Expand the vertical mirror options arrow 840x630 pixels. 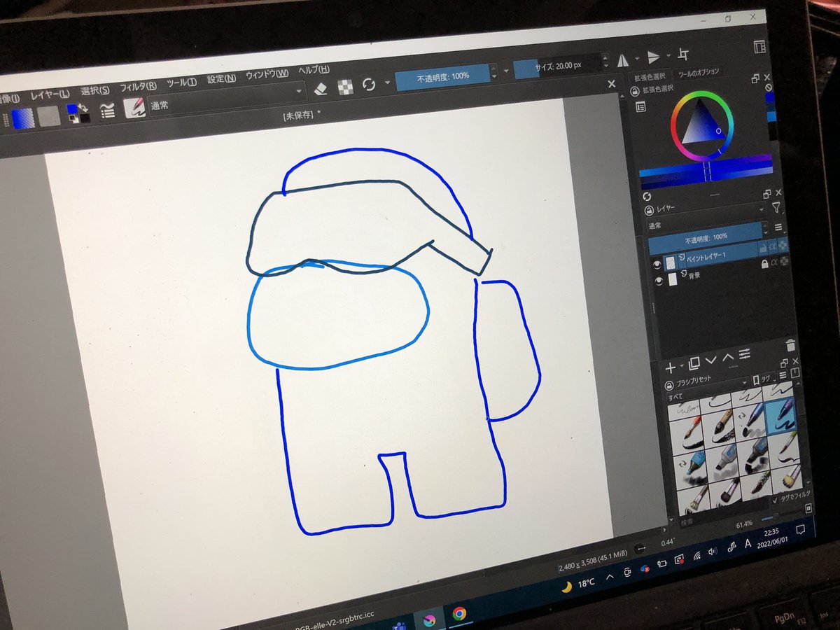point(668,56)
